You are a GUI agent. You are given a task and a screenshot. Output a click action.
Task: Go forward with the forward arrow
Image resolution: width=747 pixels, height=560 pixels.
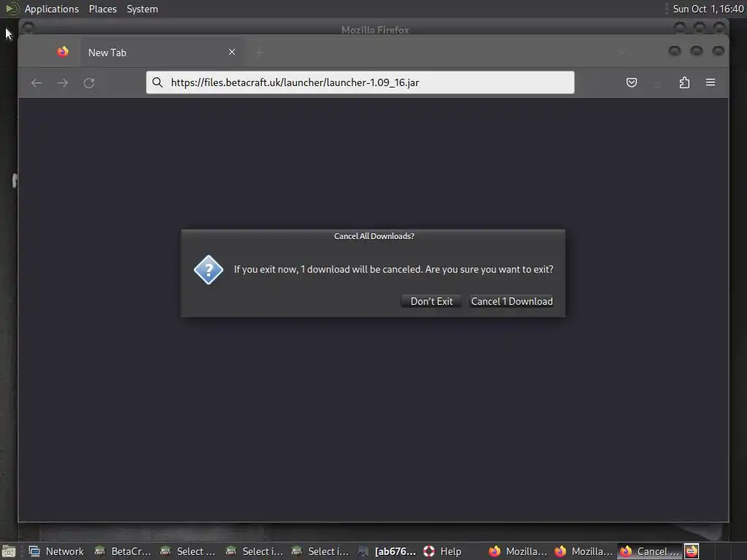point(63,83)
